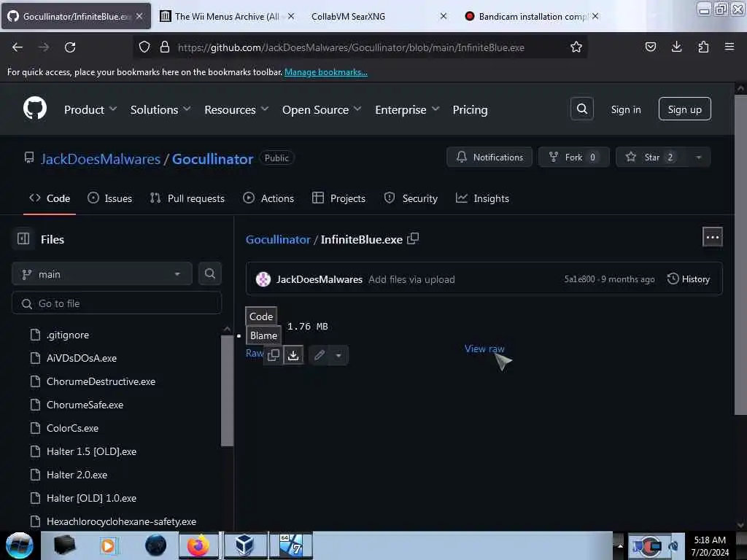Click JackDoesMalwares avatar in commit bar
This screenshot has width=747, height=560.
click(263, 279)
